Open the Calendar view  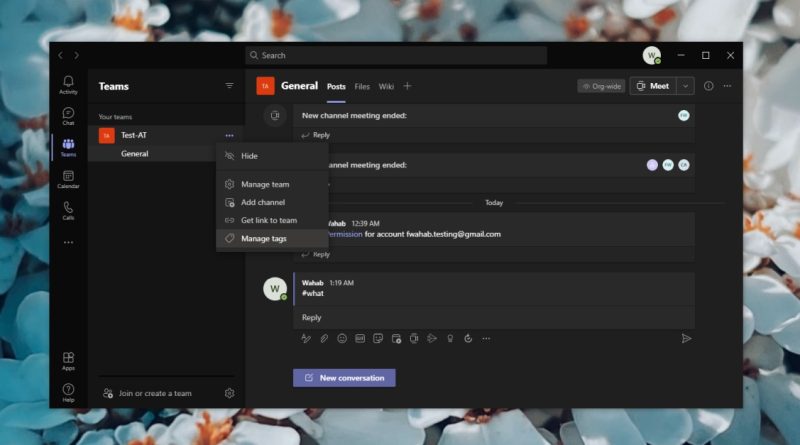click(68, 179)
